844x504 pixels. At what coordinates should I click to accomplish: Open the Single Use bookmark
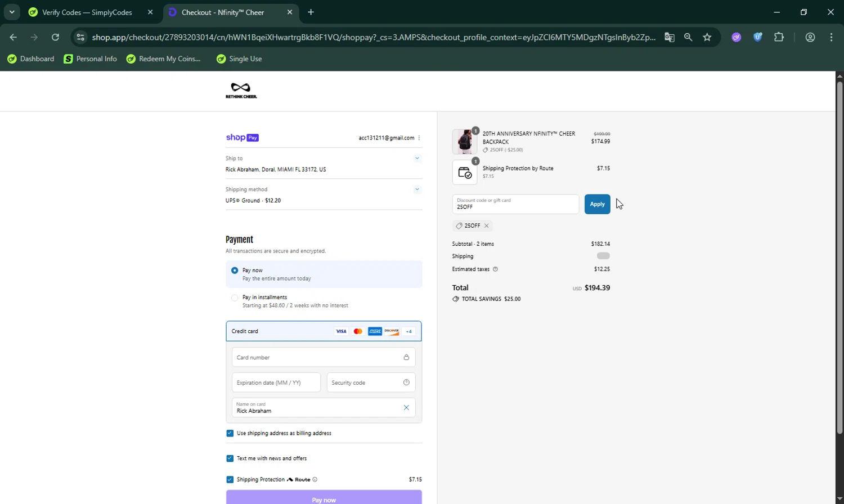(239, 58)
